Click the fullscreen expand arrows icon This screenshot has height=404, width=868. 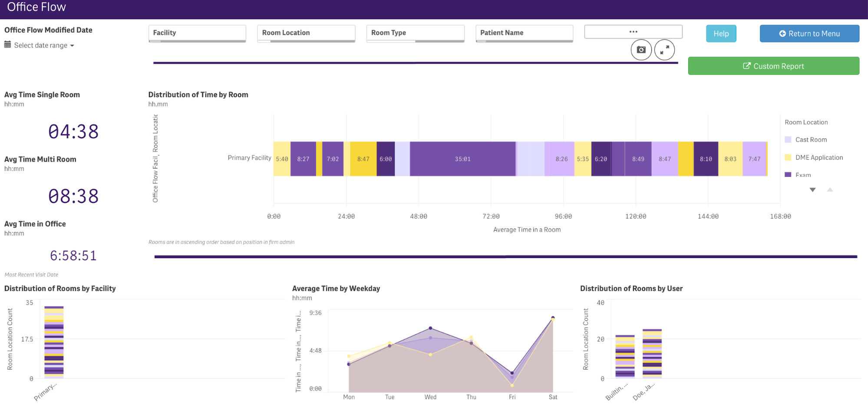664,50
